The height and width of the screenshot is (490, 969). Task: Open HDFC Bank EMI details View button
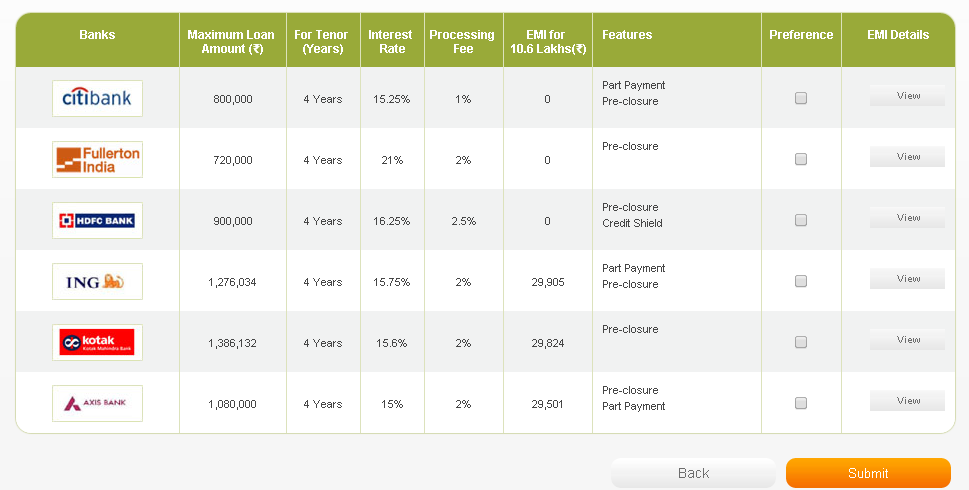pos(907,218)
